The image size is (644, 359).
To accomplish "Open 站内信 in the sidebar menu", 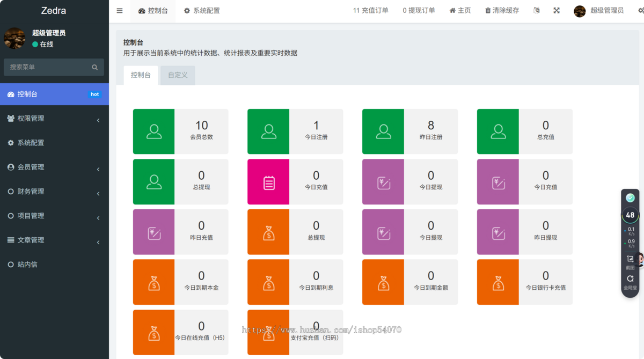I will pos(54,265).
